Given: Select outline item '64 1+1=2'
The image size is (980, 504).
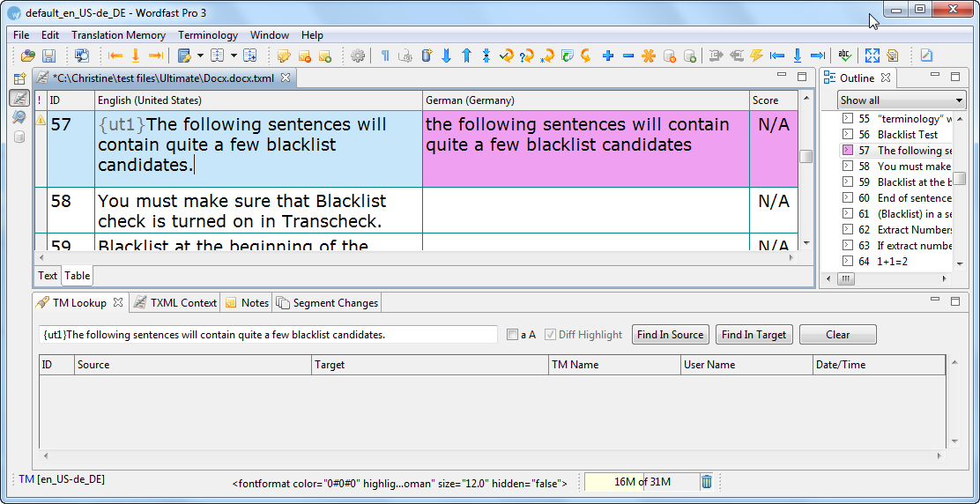Looking at the screenshot, I should pyautogui.click(x=898, y=262).
